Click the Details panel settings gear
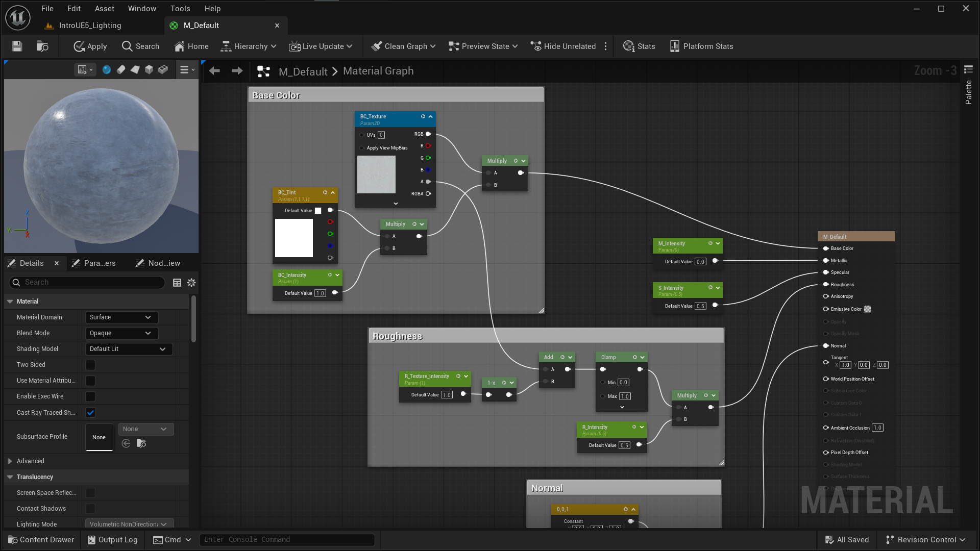The height and width of the screenshot is (551, 980). click(x=191, y=283)
